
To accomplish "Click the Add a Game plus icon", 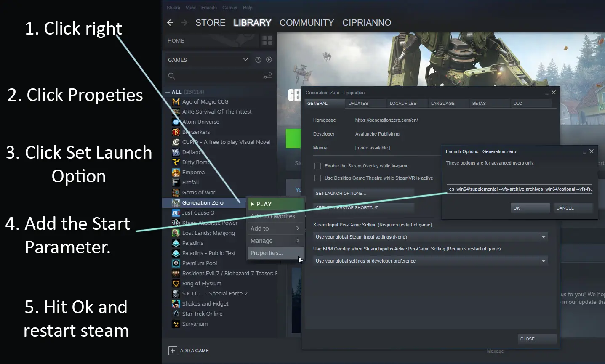I will coord(173,351).
